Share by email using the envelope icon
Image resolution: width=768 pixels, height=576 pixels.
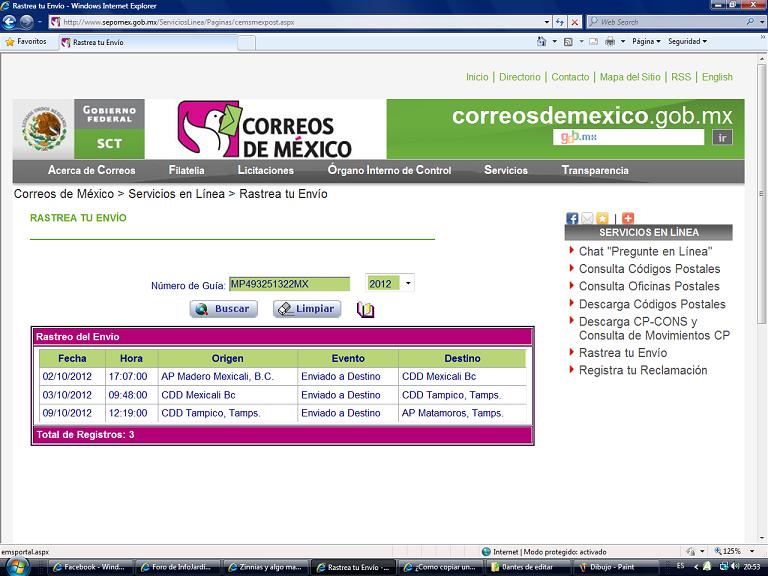(x=587, y=218)
